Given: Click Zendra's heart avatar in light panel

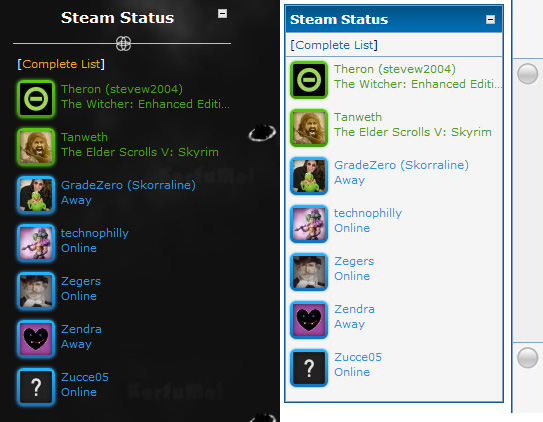Looking at the screenshot, I should [309, 320].
